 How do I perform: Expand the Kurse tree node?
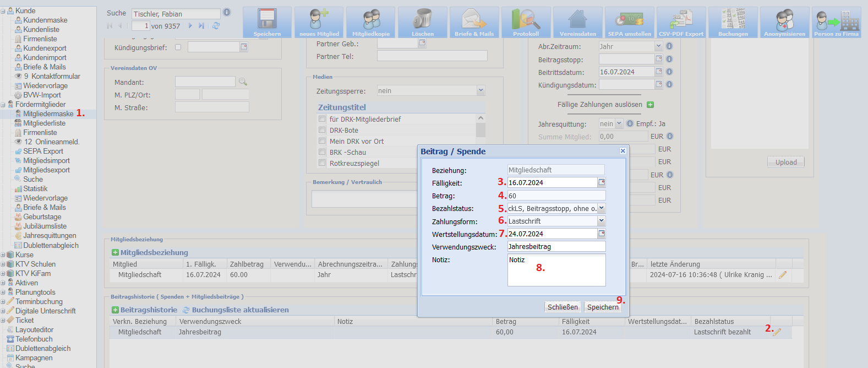3,255
